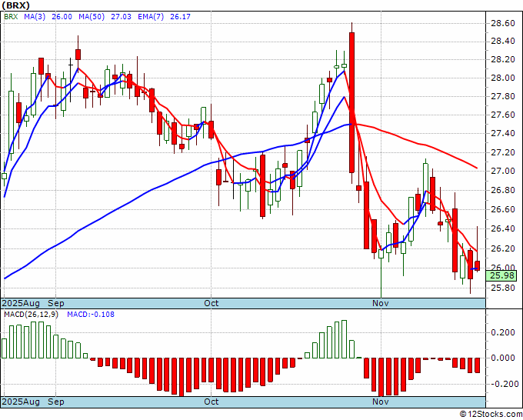Click the 28.60 price axis label
523x420 pixels.
click(x=502, y=23)
